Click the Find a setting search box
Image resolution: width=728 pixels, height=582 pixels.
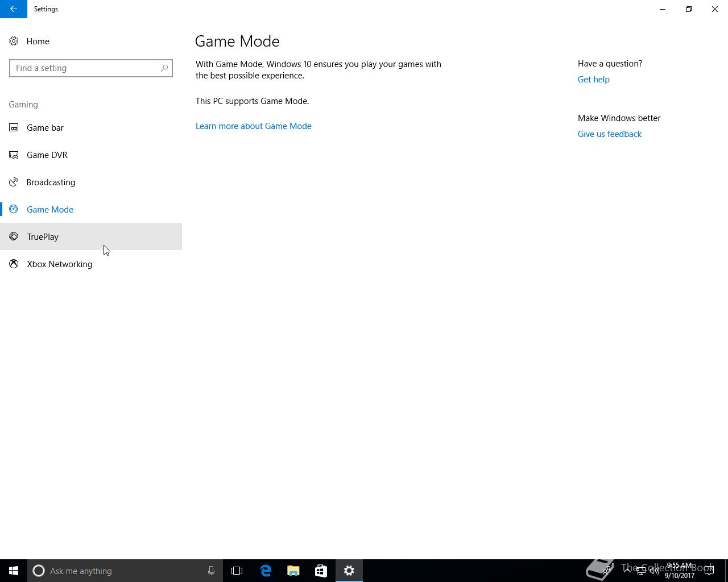click(x=91, y=68)
